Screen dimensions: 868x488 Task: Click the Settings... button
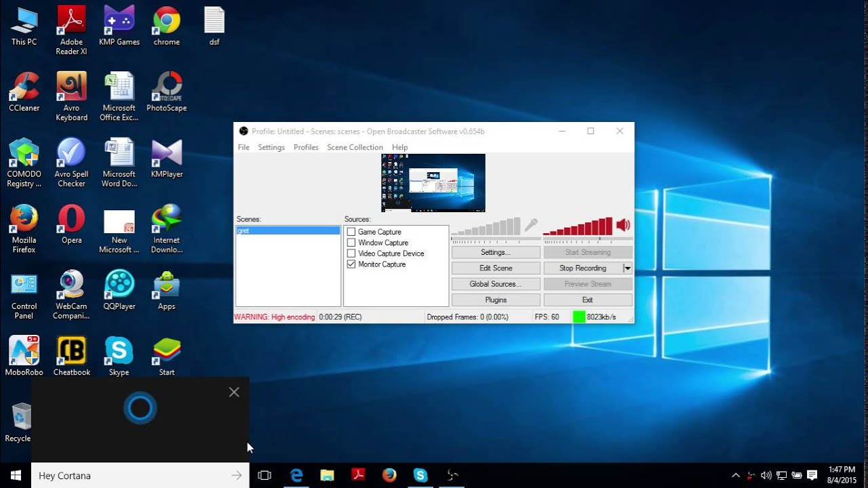click(496, 252)
